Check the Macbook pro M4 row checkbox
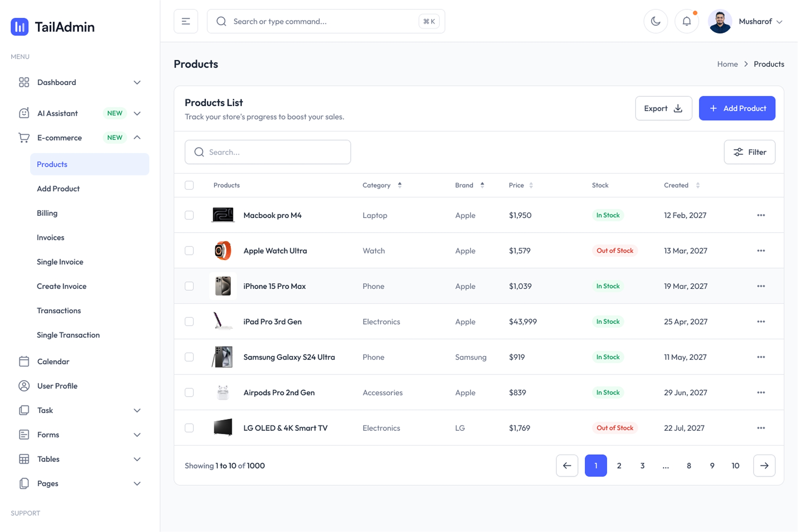The height and width of the screenshot is (532, 798). (189, 215)
